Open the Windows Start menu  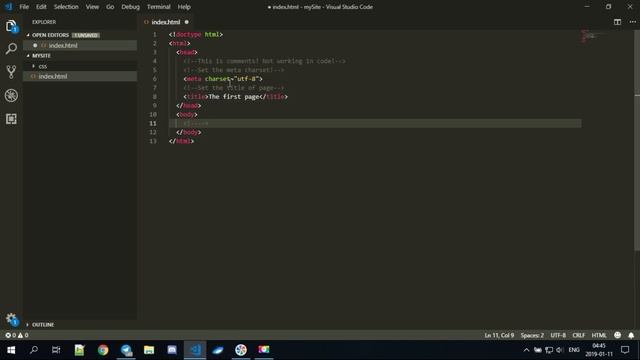click(x=11, y=350)
